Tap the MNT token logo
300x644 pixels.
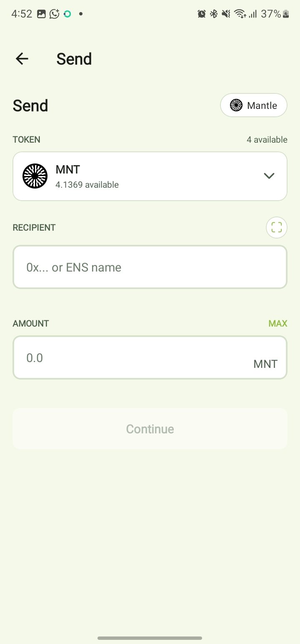(35, 176)
